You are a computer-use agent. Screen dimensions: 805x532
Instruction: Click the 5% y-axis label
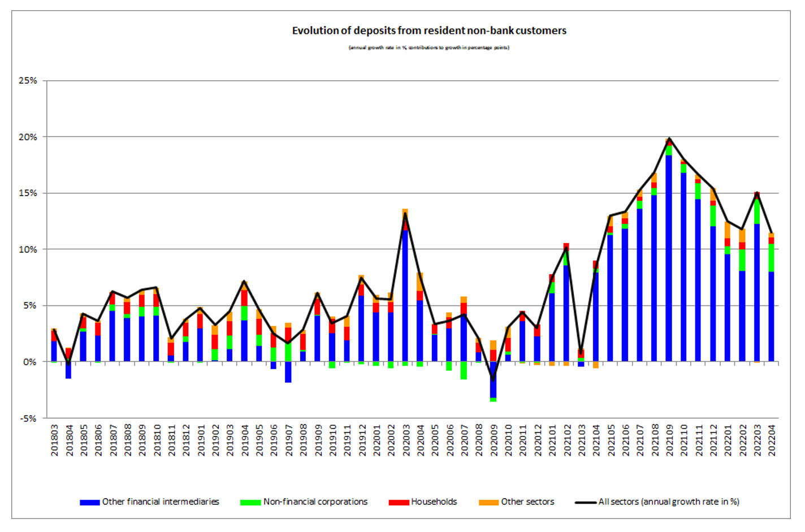pyautogui.click(x=30, y=306)
